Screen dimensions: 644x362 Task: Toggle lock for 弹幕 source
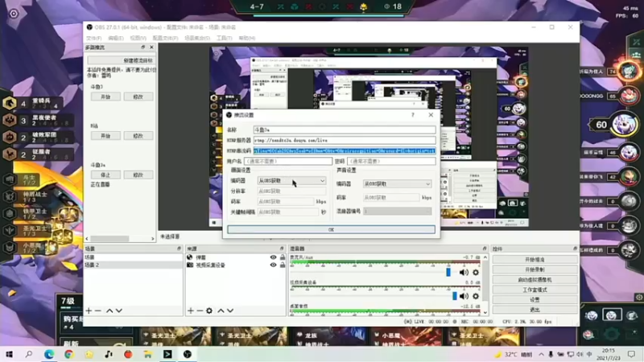283,257
